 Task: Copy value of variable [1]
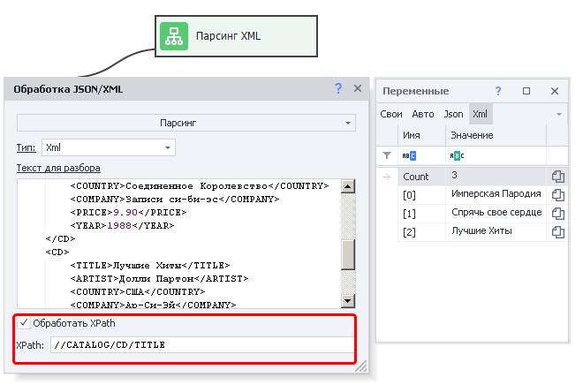pyautogui.click(x=557, y=213)
